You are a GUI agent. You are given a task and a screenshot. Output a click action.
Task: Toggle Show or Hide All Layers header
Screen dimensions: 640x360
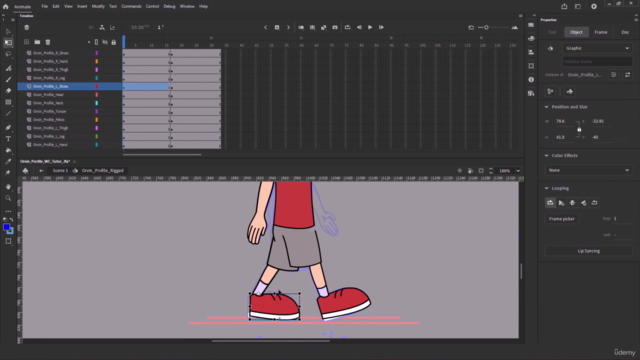105,42
